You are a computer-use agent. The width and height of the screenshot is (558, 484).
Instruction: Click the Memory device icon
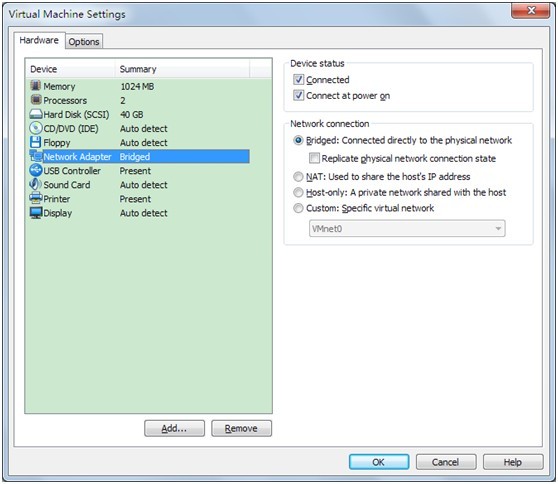[36, 86]
